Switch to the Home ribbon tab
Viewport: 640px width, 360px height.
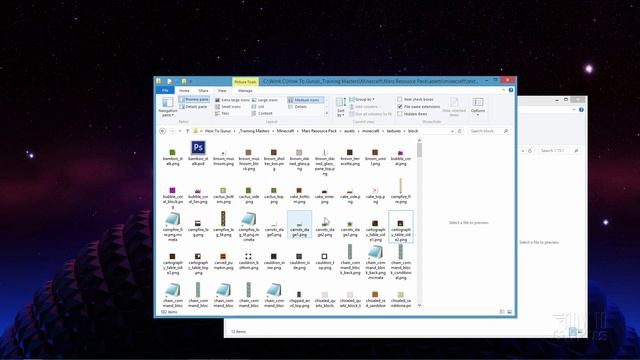tap(184, 91)
